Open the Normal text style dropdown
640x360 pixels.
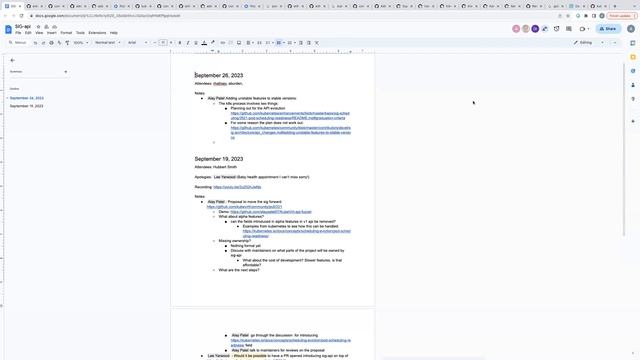[x=108, y=42]
